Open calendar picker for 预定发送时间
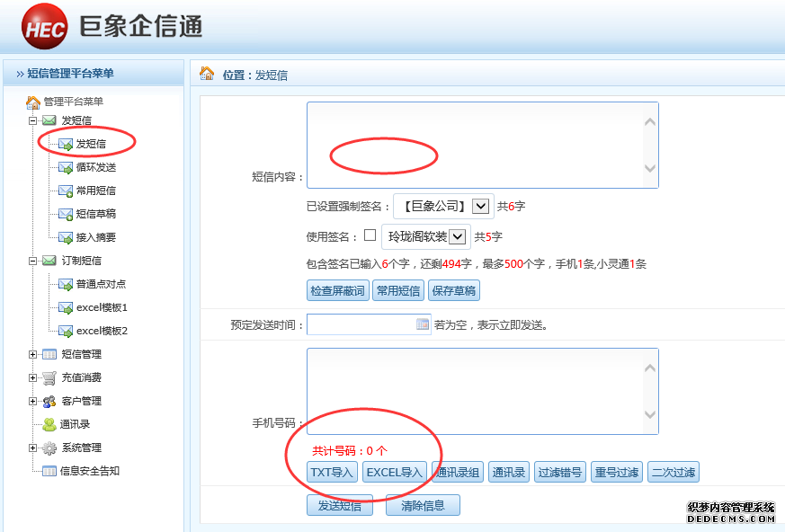785x532 pixels. (423, 324)
